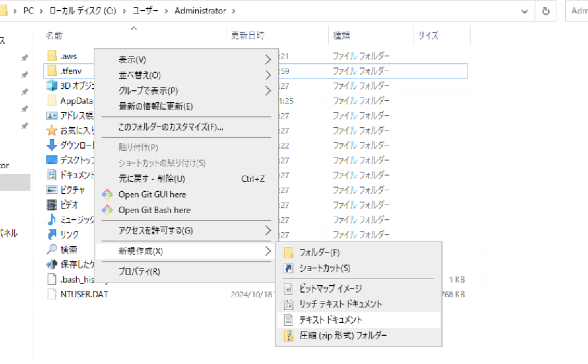Screen dimensions: 588x364
Task: Select the ミュージック note icon
Action: click(51, 219)
